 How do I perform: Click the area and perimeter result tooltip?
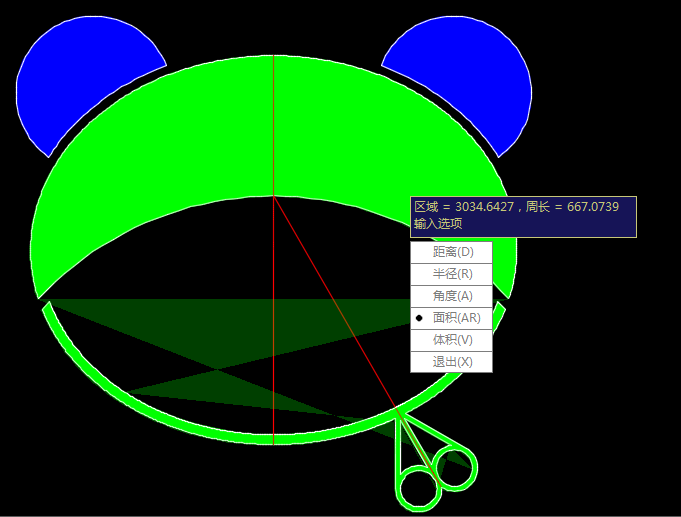(x=523, y=206)
